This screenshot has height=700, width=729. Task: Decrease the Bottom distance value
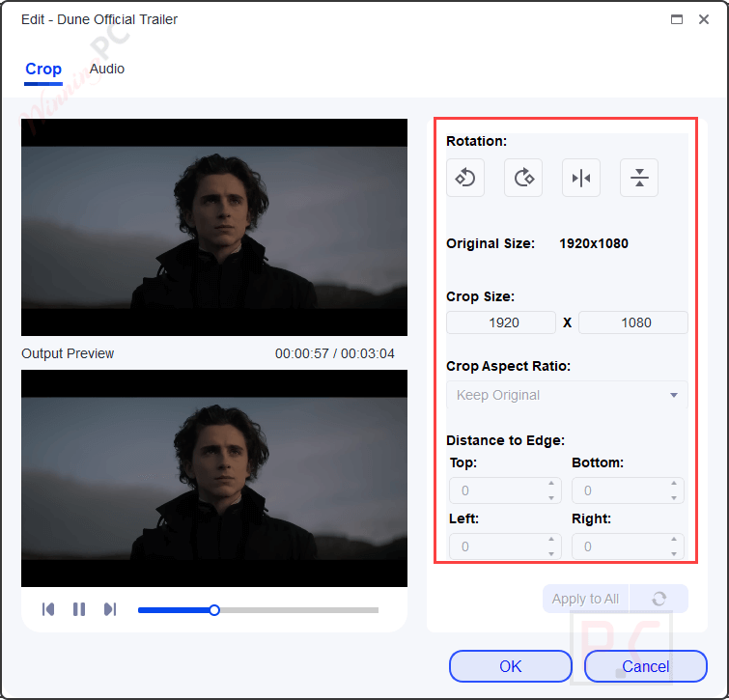click(674, 498)
